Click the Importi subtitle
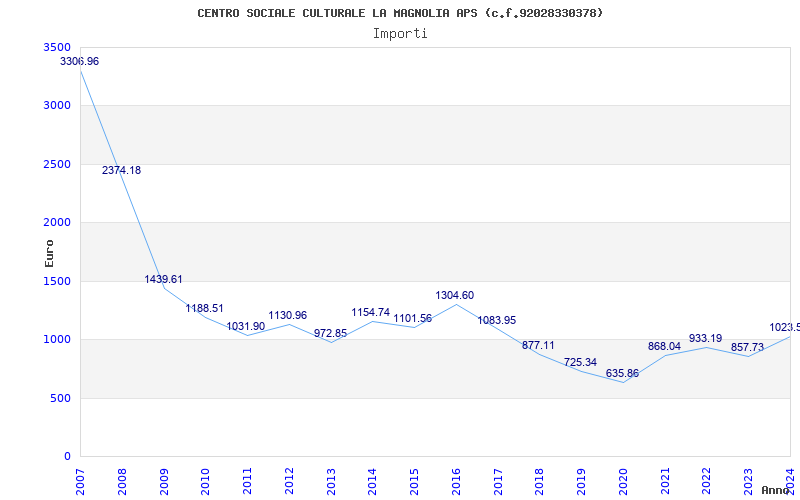800x500 pixels. tap(400, 34)
